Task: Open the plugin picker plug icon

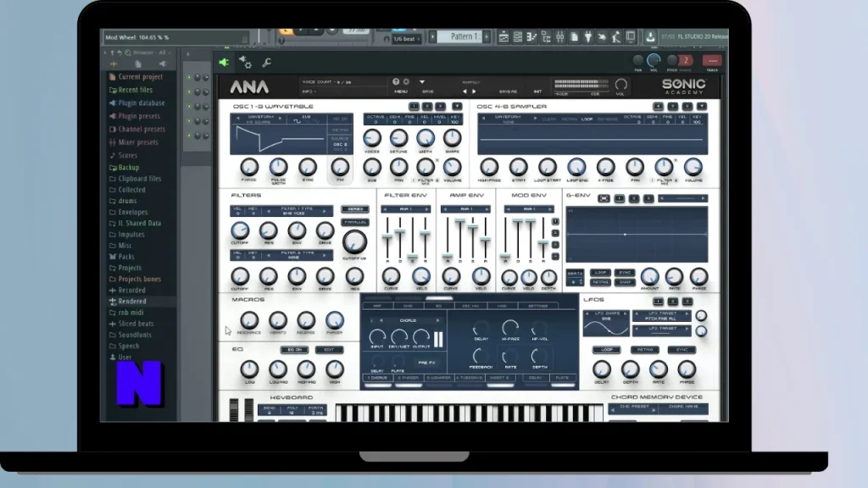Action: 588,37
